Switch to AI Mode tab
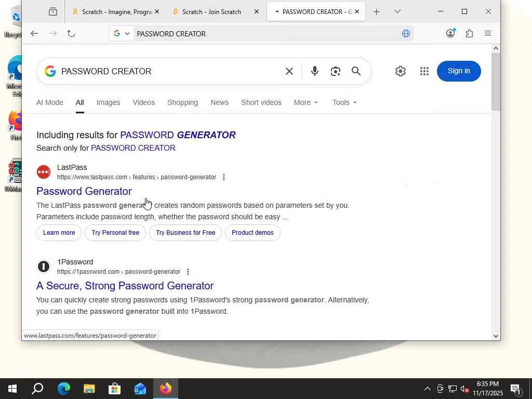 [x=50, y=102]
